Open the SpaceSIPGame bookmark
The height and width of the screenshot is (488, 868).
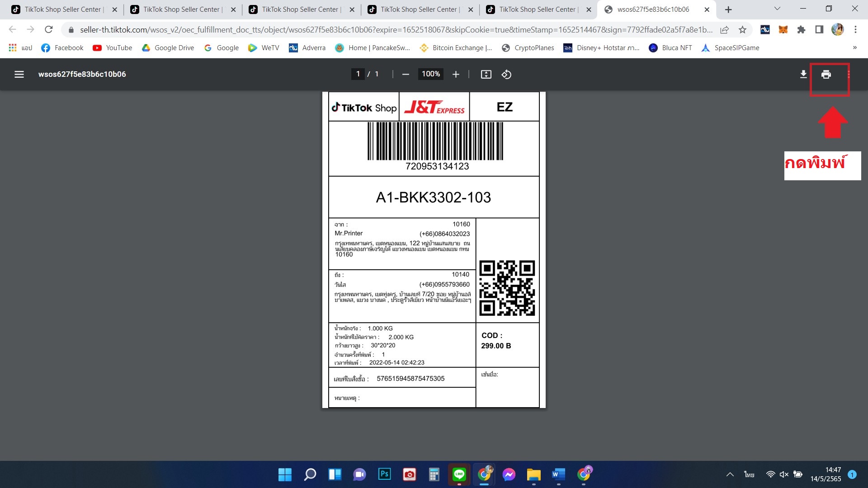[730, 47]
